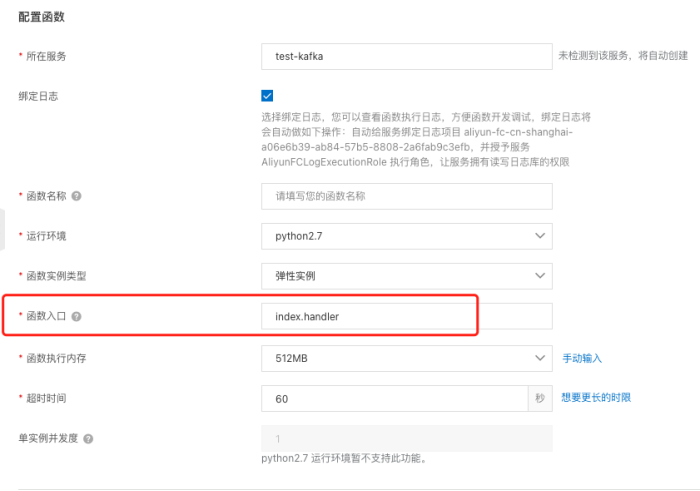Uncheck the 绑定日志 checkbox

coord(267,96)
